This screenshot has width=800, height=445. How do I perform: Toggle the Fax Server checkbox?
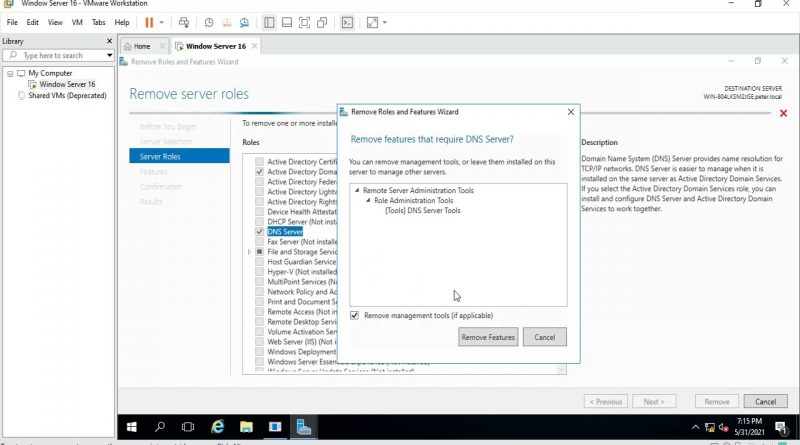click(259, 241)
